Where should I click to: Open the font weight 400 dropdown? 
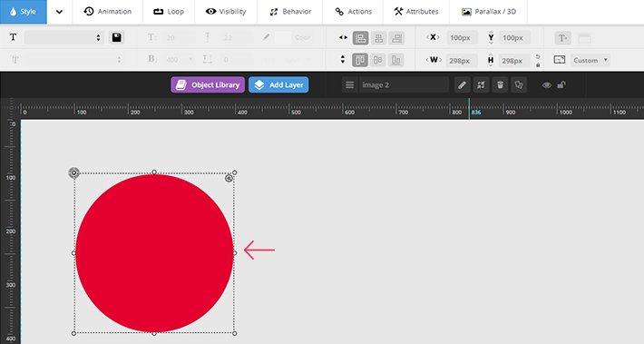[x=179, y=60]
